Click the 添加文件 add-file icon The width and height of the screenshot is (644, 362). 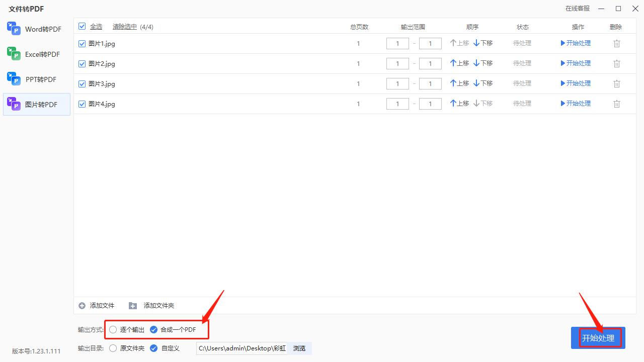coord(82,305)
